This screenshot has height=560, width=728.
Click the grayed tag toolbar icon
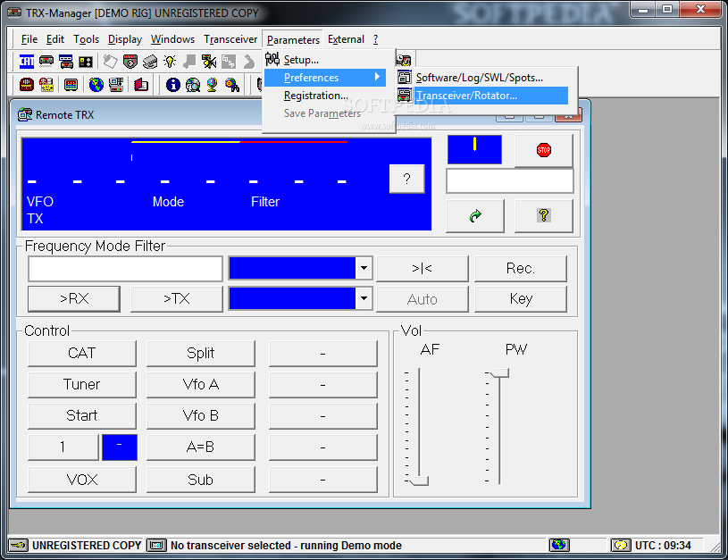[189, 61]
